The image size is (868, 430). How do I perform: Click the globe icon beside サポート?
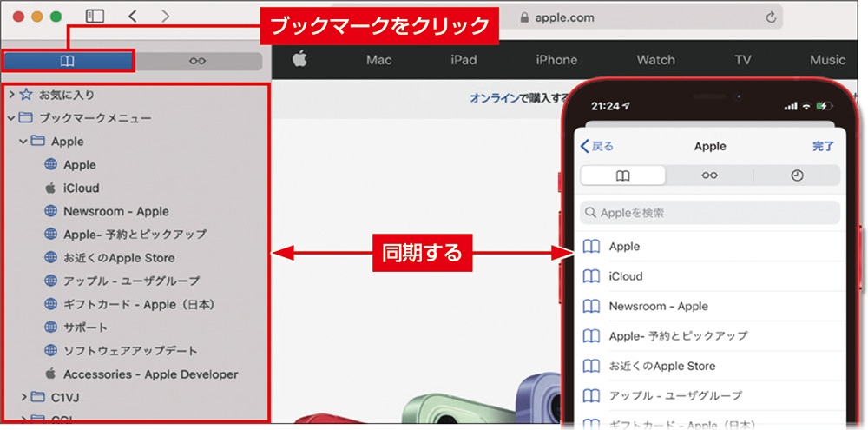[x=51, y=327]
